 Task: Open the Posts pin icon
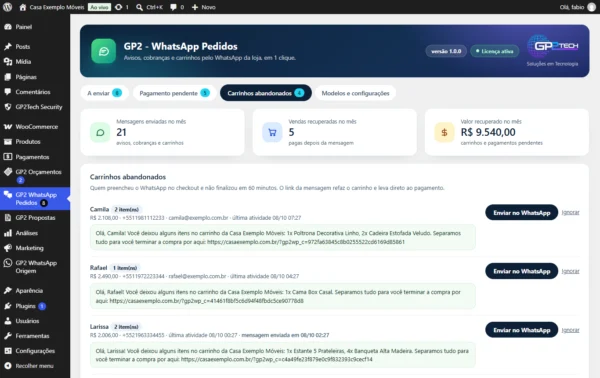(8, 47)
